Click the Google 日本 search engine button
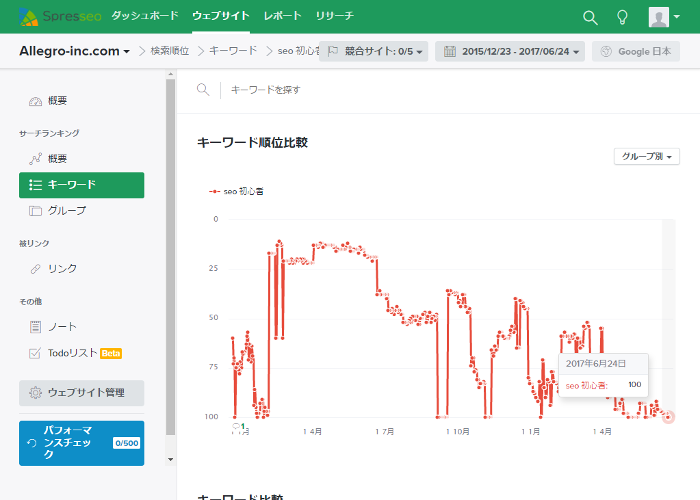The width and height of the screenshot is (700, 500). pyautogui.click(x=636, y=51)
